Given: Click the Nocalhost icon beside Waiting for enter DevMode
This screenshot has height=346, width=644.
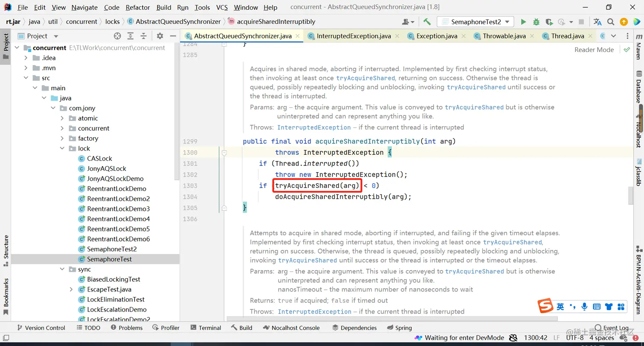Looking at the screenshot, I should tap(418, 338).
